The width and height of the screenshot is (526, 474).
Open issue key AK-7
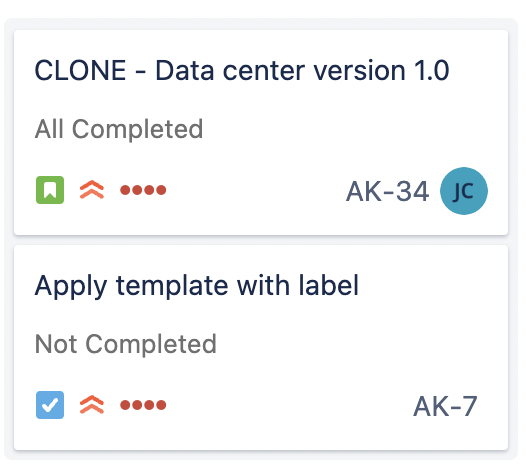pyautogui.click(x=445, y=406)
